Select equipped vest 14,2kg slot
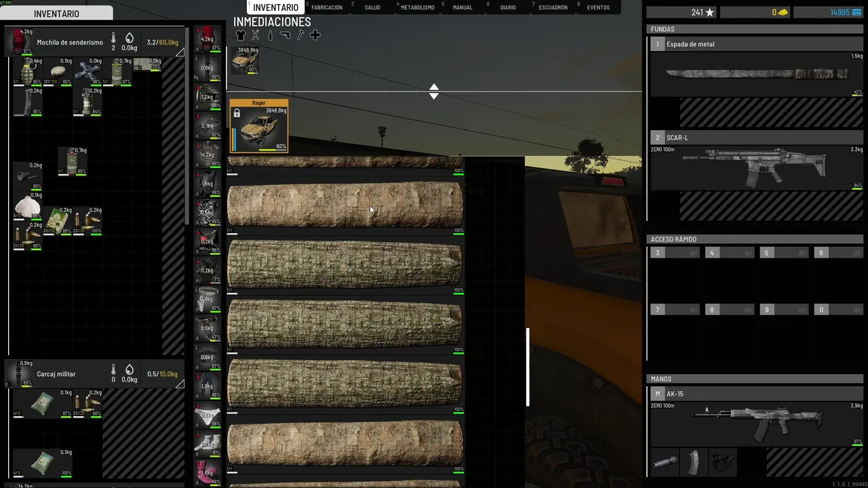This screenshot has height=488, width=868. click(208, 155)
